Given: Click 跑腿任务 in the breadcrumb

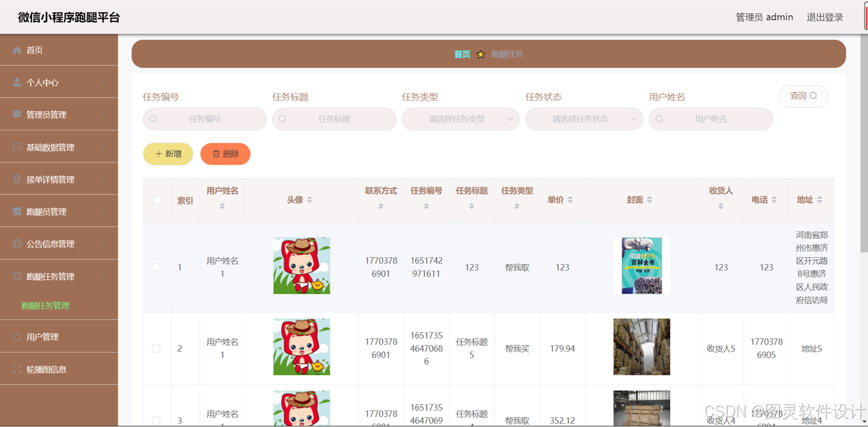Looking at the screenshot, I should (x=507, y=54).
